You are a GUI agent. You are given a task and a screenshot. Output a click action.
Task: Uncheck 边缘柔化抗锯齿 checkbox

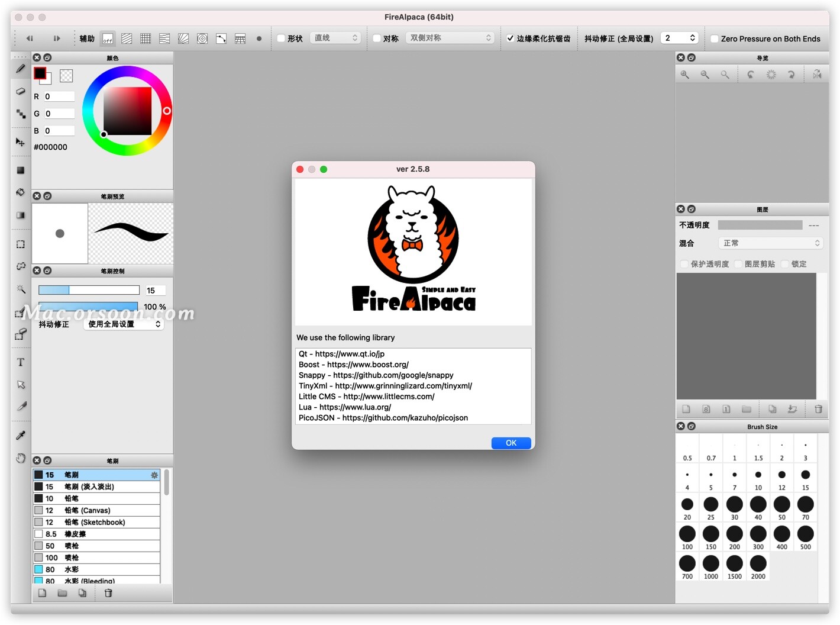click(x=510, y=38)
